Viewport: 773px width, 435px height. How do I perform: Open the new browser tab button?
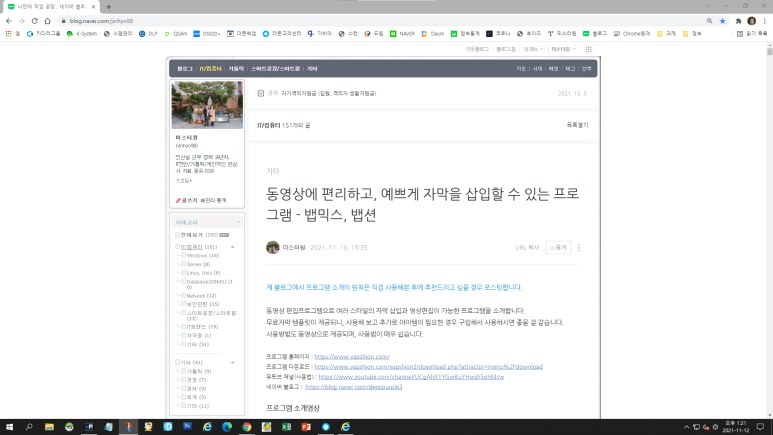108,6
